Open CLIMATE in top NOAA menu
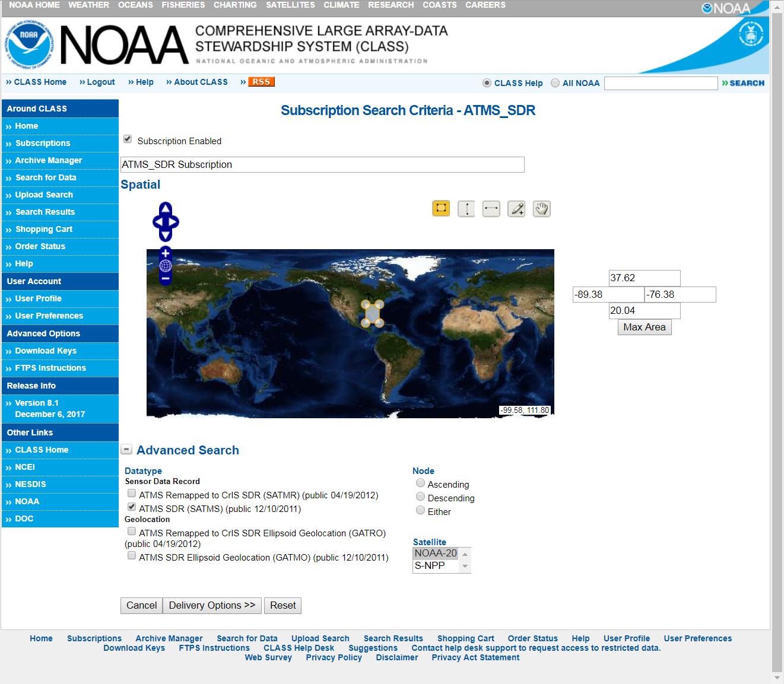 point(341,5)
